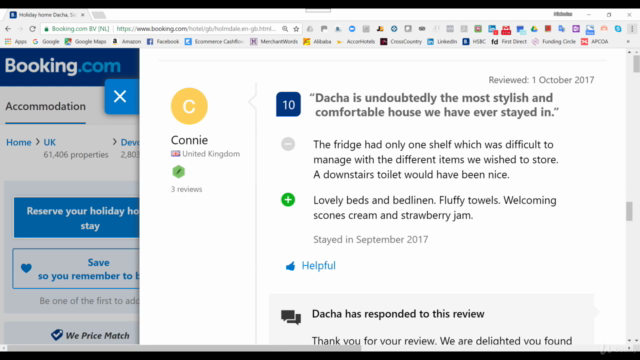Click Connie's yellow C avatar
640x360 pixels.
(189, 106)
